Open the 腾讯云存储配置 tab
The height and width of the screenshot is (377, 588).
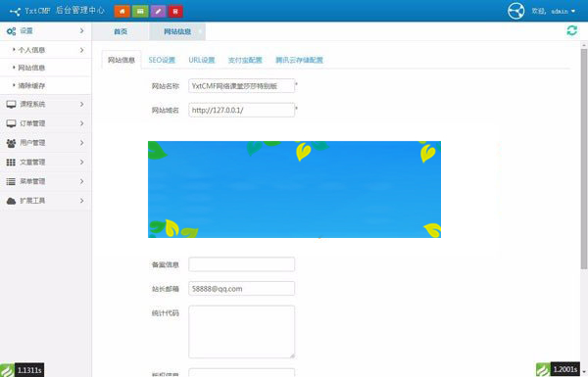click(299, 60)
